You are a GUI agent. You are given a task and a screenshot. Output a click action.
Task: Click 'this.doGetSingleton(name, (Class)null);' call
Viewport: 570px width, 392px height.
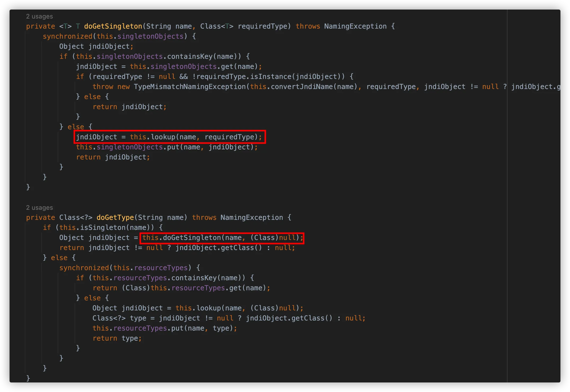pyautogui.click(x=223, y=238)
